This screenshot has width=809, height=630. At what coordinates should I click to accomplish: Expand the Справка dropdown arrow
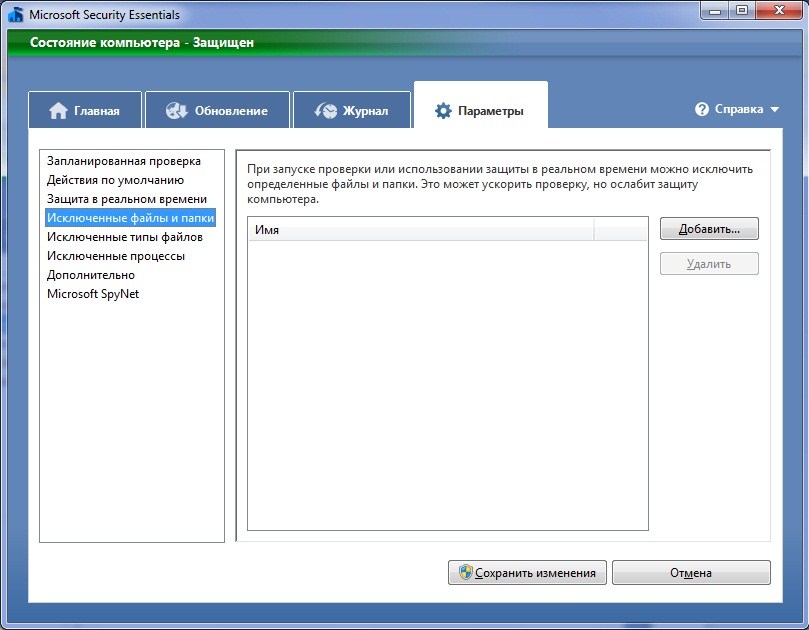click(x=774, y=109)
